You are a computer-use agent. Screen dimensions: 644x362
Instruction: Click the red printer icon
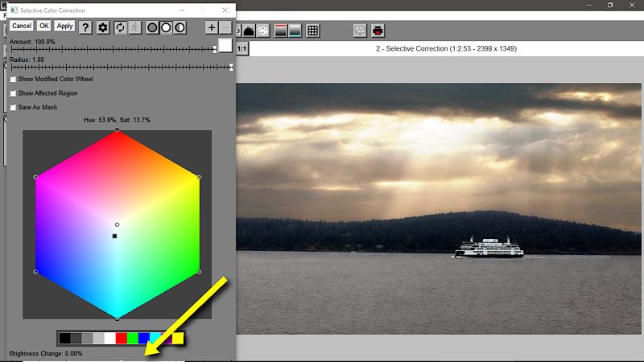pyautogui.click(x=378, y=31)
